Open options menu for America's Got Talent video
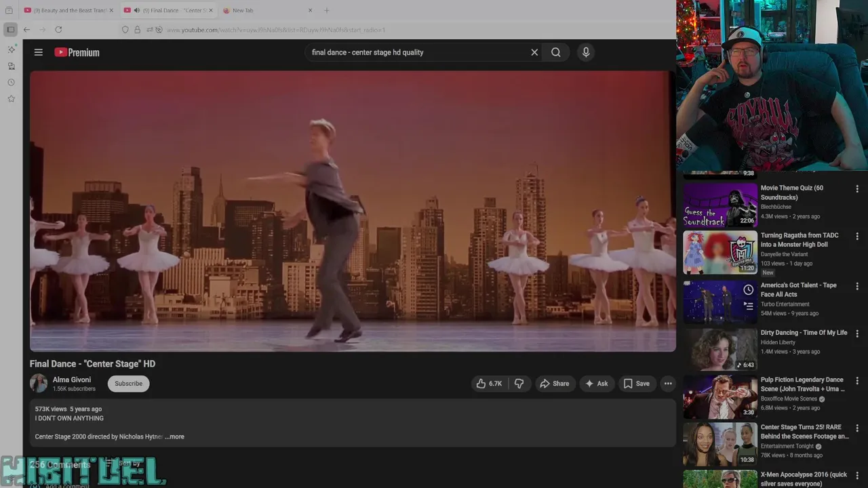Image resolution: width=868 pixels, height=488 pixels. 857,287
